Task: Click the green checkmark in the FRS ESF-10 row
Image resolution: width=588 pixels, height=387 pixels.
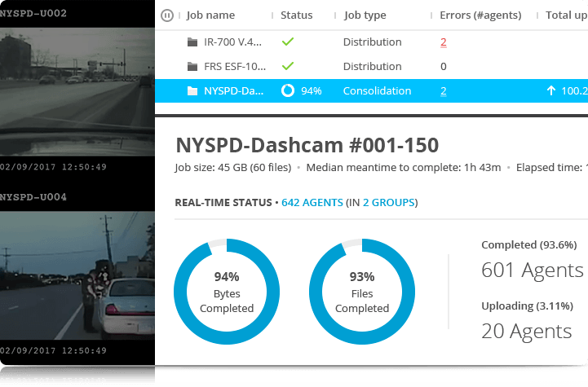Action: coord(288,66)
